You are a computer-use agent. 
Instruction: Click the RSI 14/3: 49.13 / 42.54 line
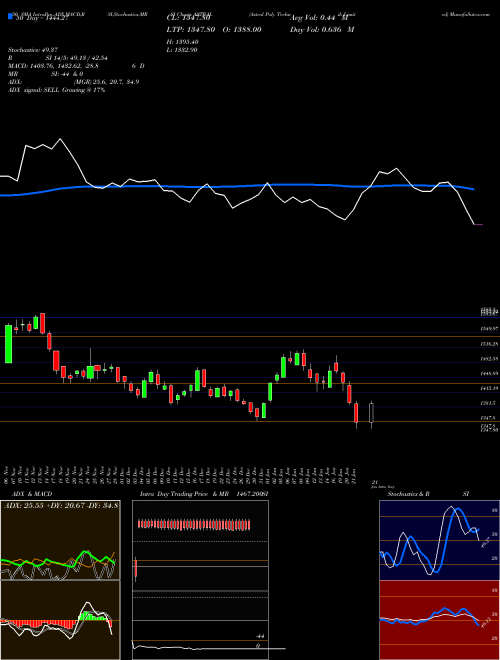point(58,58)
